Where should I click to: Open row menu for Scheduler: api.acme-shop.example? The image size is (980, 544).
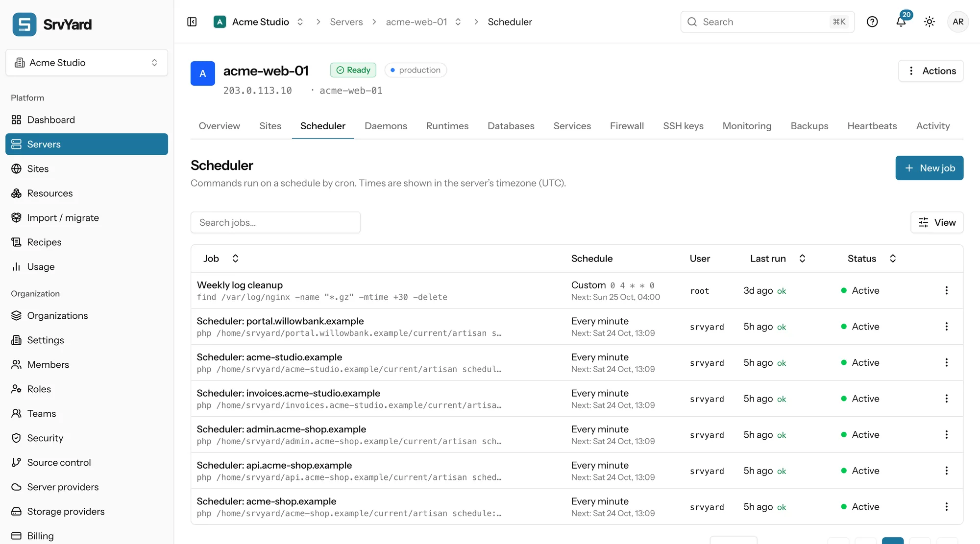pyautogui.click(x=947, y=471)
